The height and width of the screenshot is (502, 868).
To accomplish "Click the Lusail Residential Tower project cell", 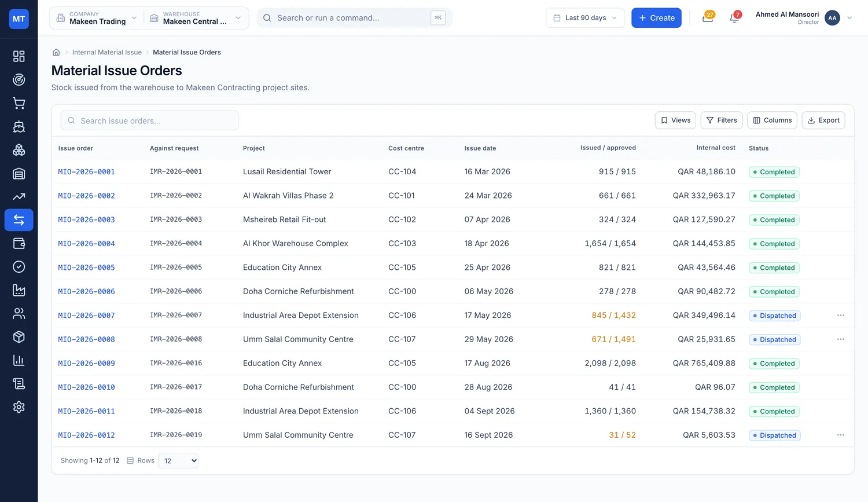I will pos(287,171).
